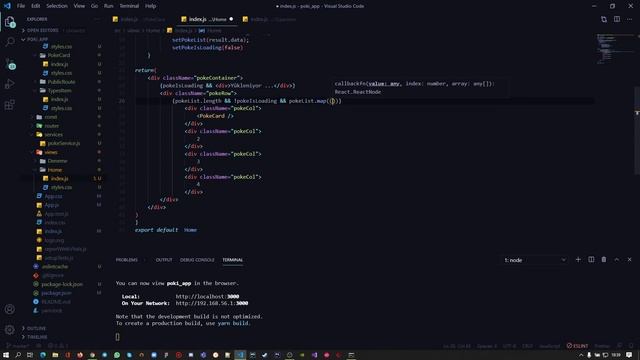The height and width of the screenshot is (360, 640).
Task: Open the Search view in the activity bar
Action: [10, 42]
